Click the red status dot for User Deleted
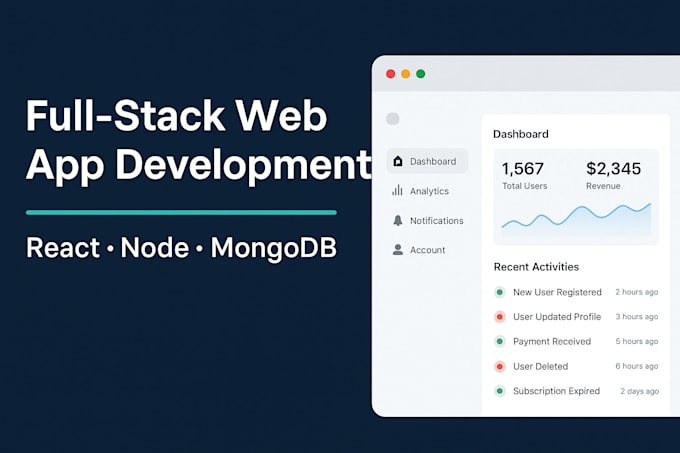Screen dimensions: 680x453 coord(500,367)
